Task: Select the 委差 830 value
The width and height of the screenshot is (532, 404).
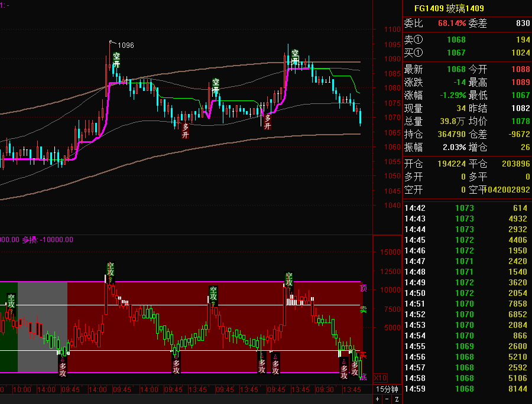Action: coord(523,23)
